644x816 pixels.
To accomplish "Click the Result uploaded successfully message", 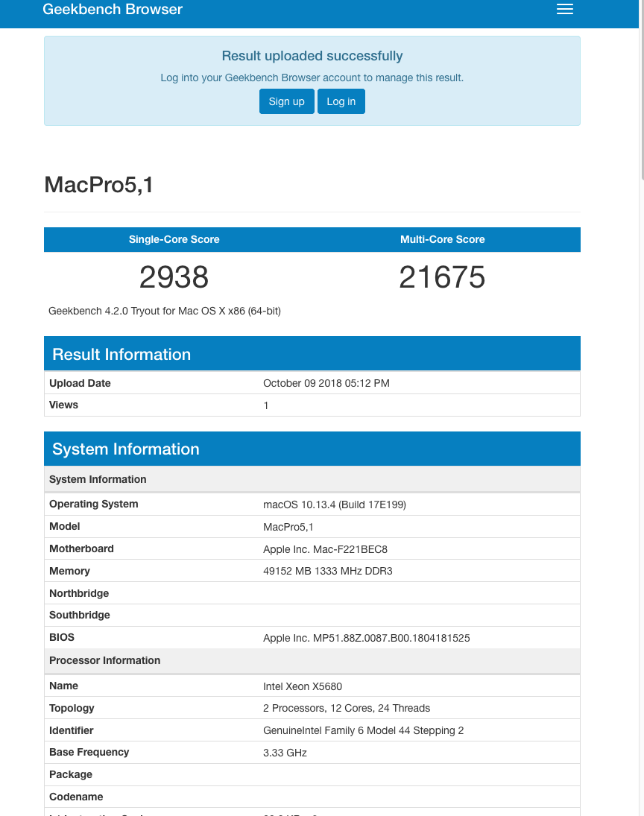I will click(x=312, y=56).
